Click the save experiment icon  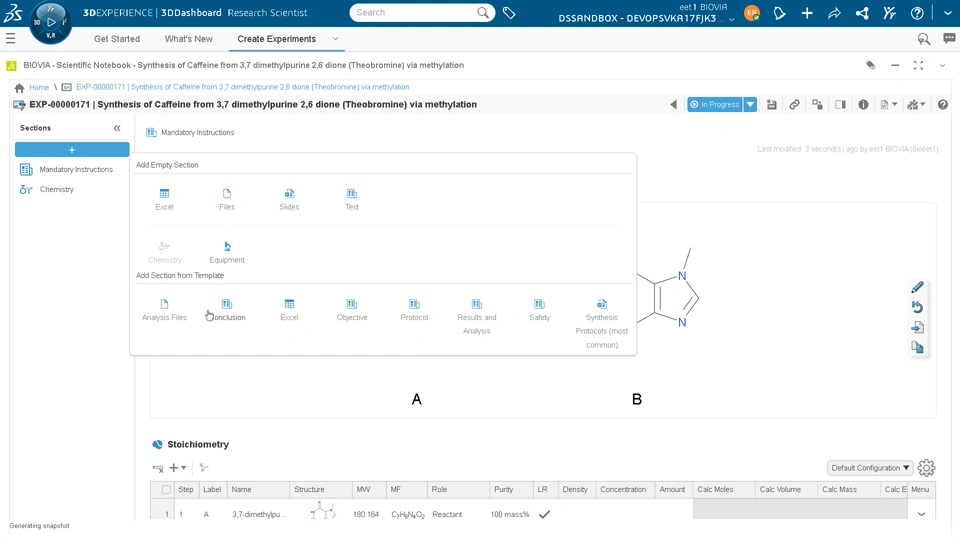[771, 105]
